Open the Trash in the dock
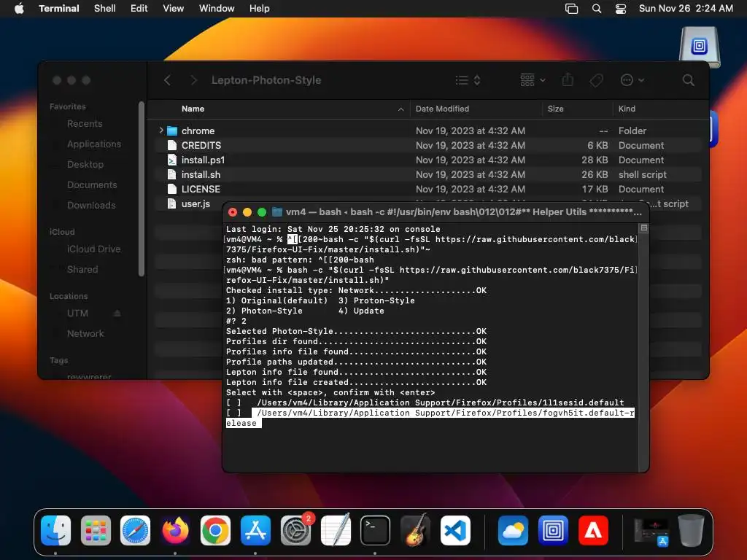The height and width of the screenshot is (560, 747). pos(691,531)
